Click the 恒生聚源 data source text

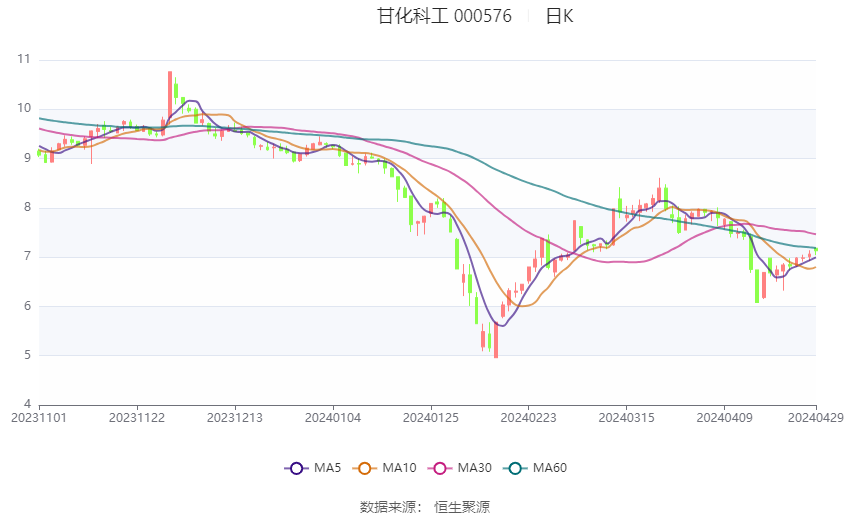click(x=462, y=507)
